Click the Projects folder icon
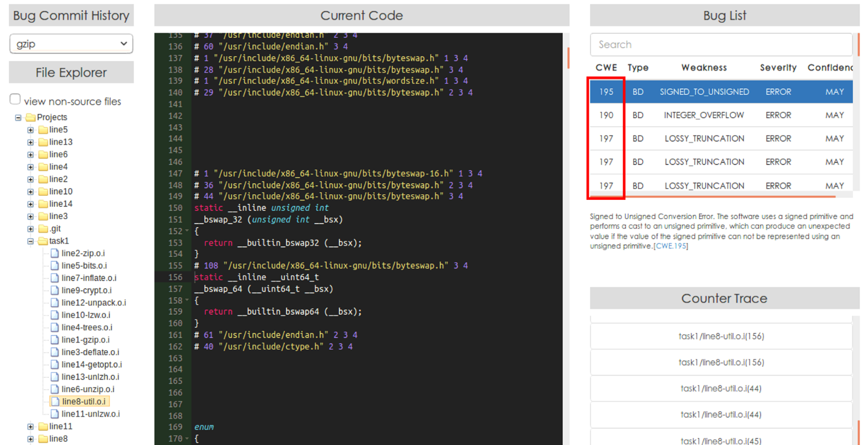Image resolution: width=868 pixels, height=445 pixels. 31,118
